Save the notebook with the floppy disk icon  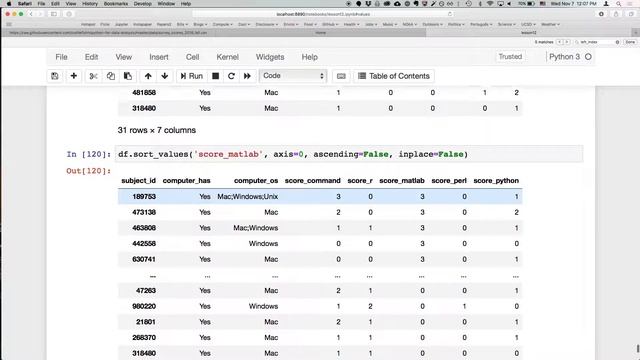coord(55,76)
